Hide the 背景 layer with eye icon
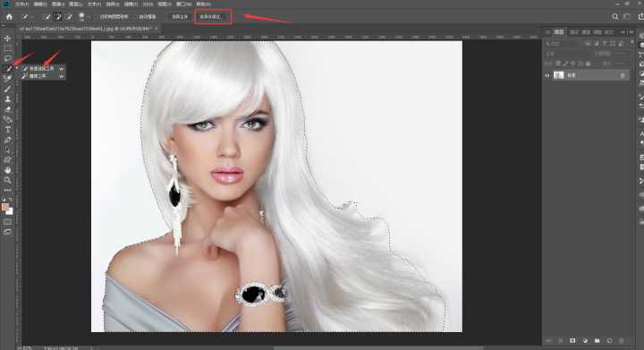 click(547, 75)
